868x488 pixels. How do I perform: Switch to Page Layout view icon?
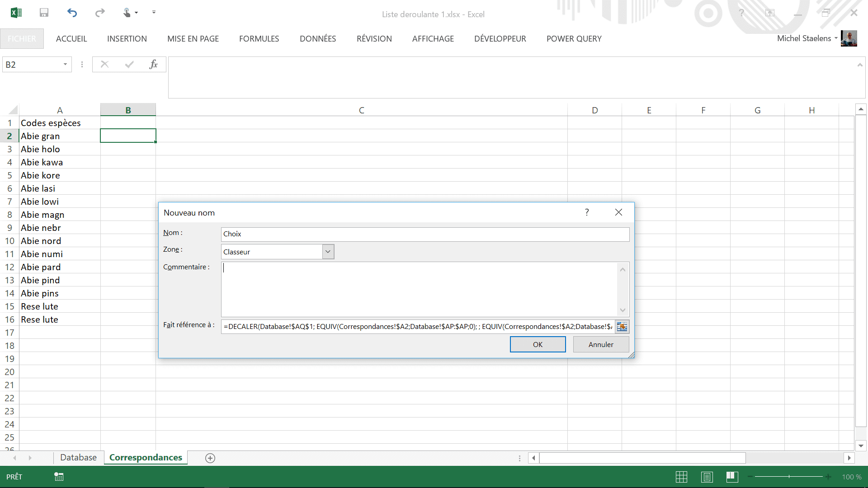click(x=707, y=477)
